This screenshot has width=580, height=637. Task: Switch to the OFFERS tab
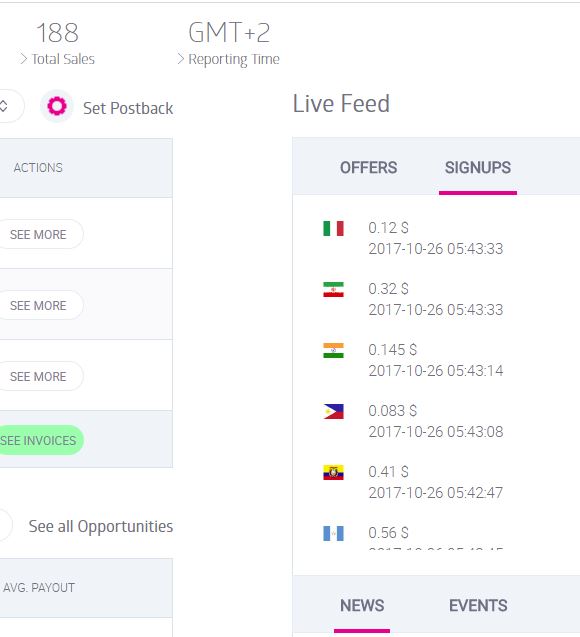(368, 168)
